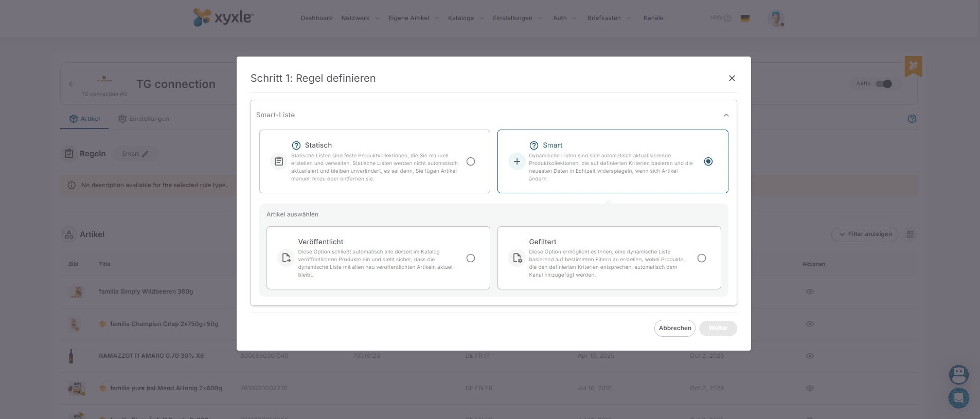Open the Auth dropdown menu

(565, 18)
